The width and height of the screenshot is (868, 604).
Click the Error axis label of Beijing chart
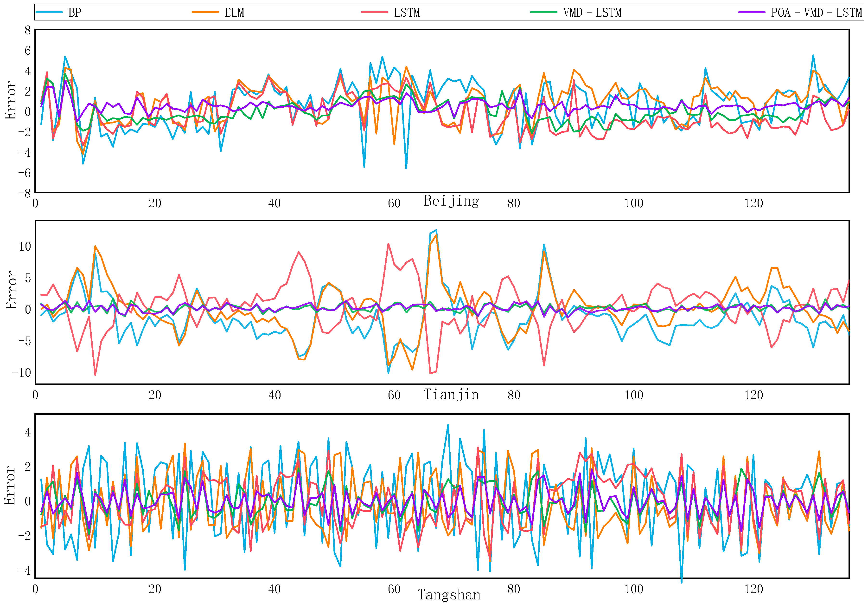point(11,101)
